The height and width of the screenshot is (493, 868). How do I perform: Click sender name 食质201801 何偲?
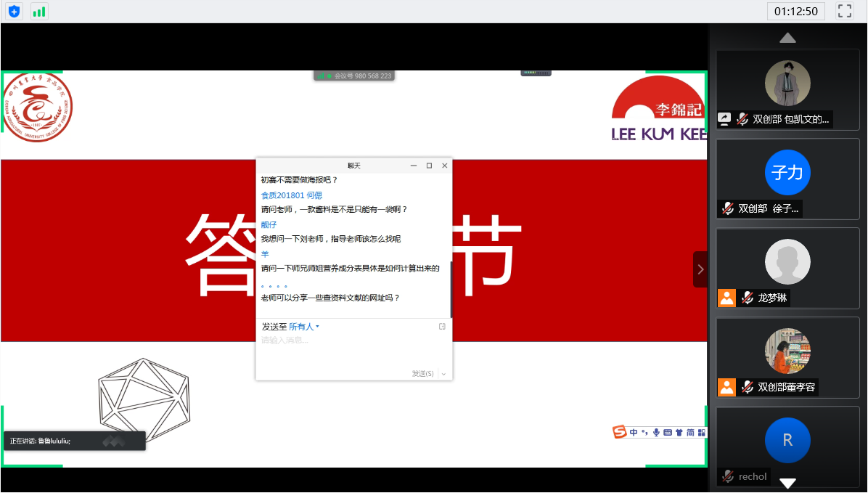point(292,195)
